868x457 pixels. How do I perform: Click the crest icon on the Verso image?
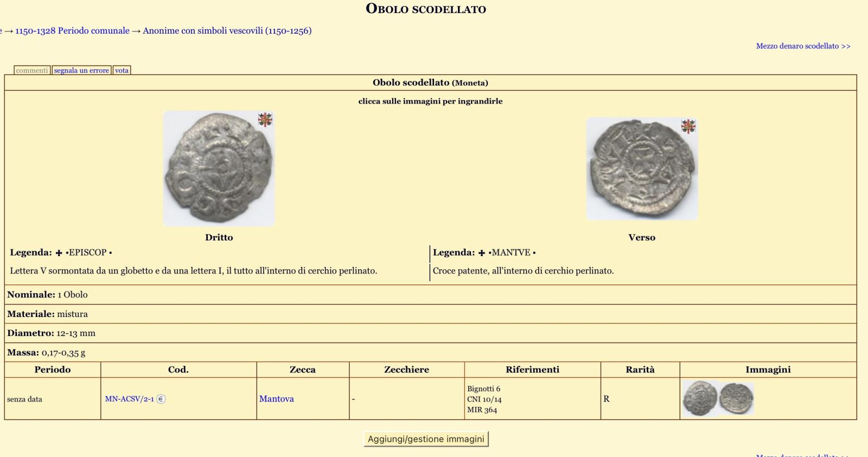click(x=688, y=126)
